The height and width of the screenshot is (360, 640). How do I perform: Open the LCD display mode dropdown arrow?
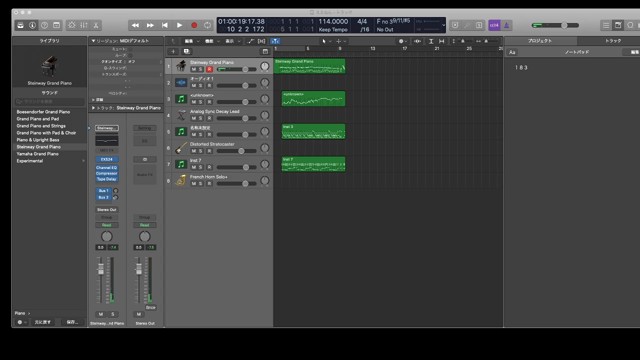click(x=443, y=25)
